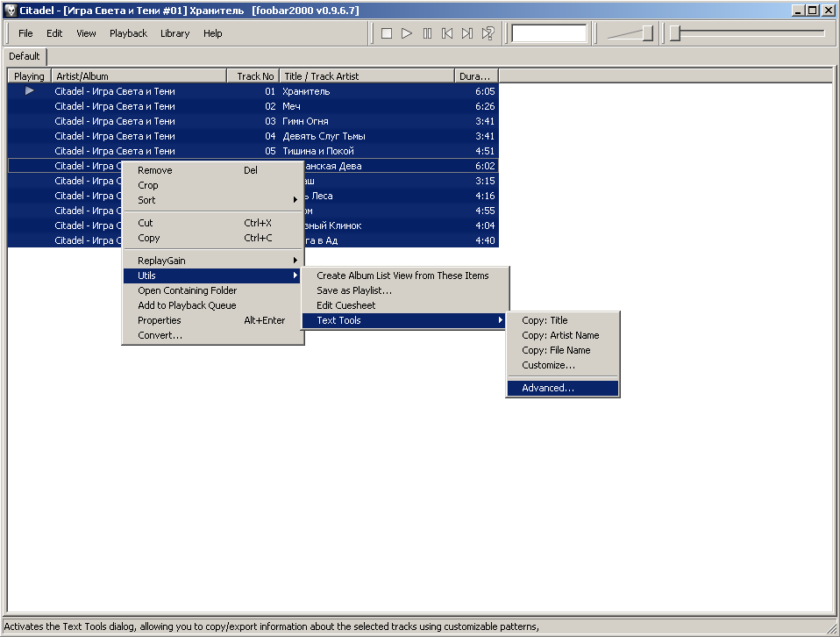Switch to the Default playlist tab
The width and height of the screenshot is (840, 637).
click(25, 56)
